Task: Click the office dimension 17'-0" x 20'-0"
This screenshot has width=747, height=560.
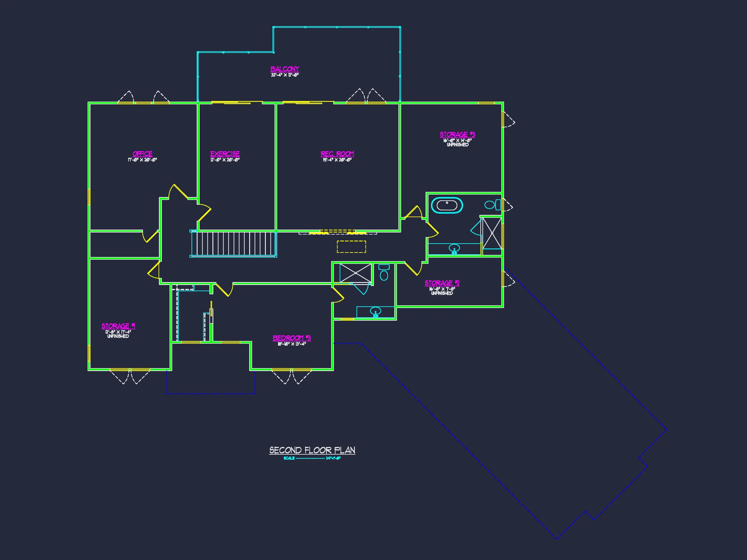Action: [142, 160]
